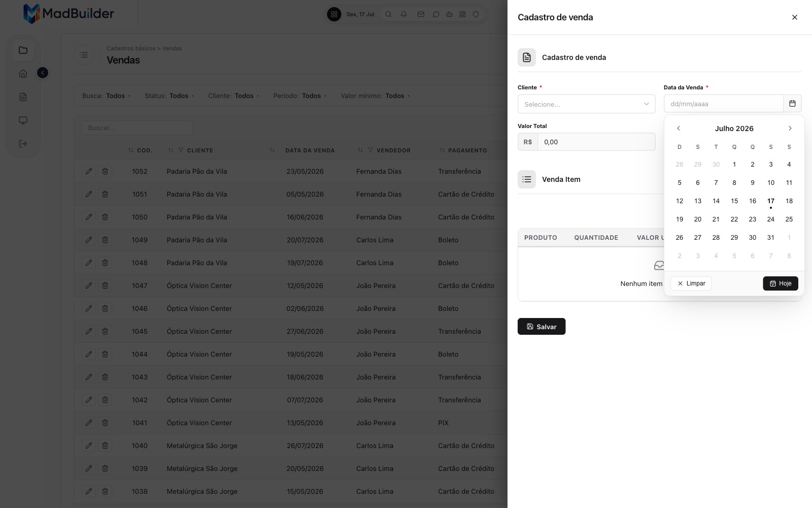Open the home icon in sidebar

point(23,74)
